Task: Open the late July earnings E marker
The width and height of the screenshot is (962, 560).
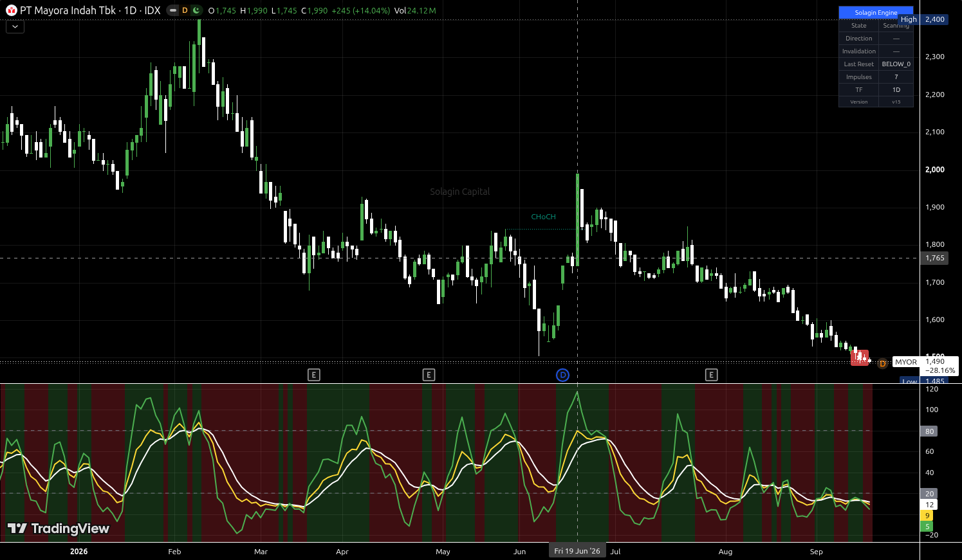Action: click(711, 375)
